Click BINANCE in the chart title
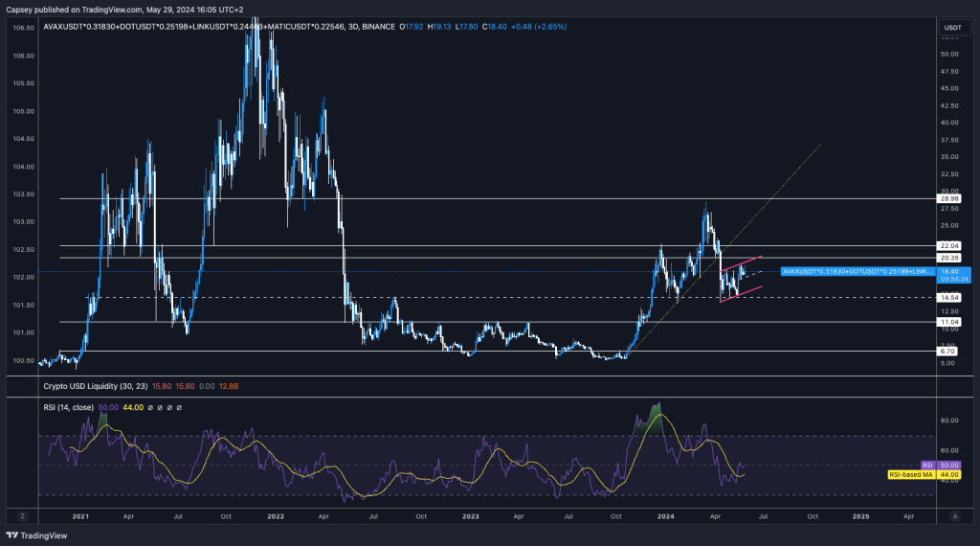The height and width of the screenshot is (546, 980). coord(379,27)
